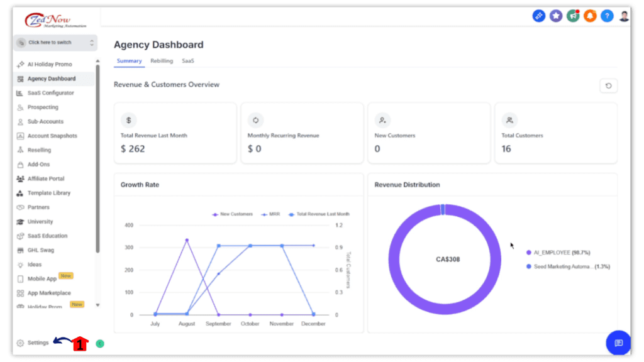Open the megaphone announcements icon
The width and height of the screenshot is (644, 362).
pos(572,16)
